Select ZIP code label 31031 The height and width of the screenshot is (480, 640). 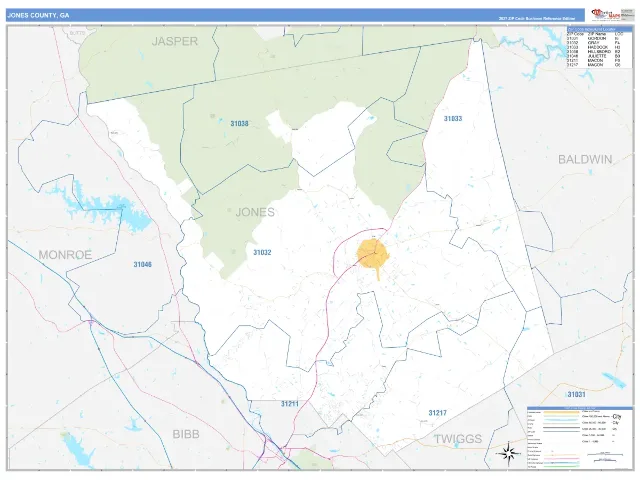point(576,394)
